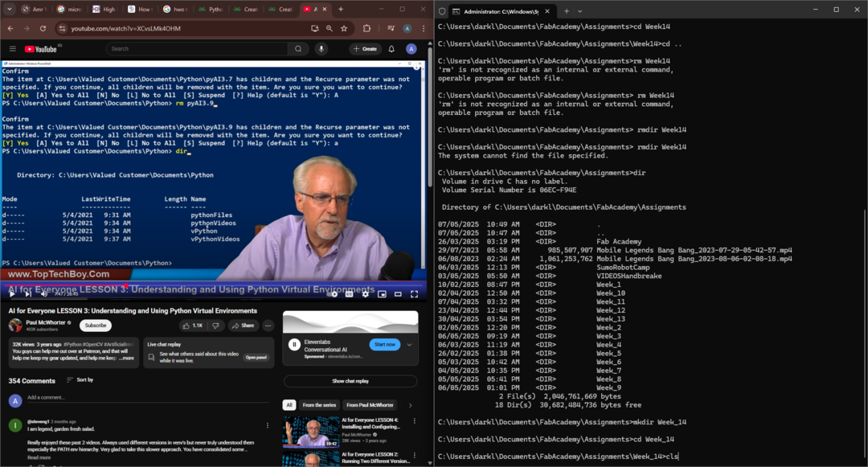
Task: Open the live chat replay panel
Action: 256,358
